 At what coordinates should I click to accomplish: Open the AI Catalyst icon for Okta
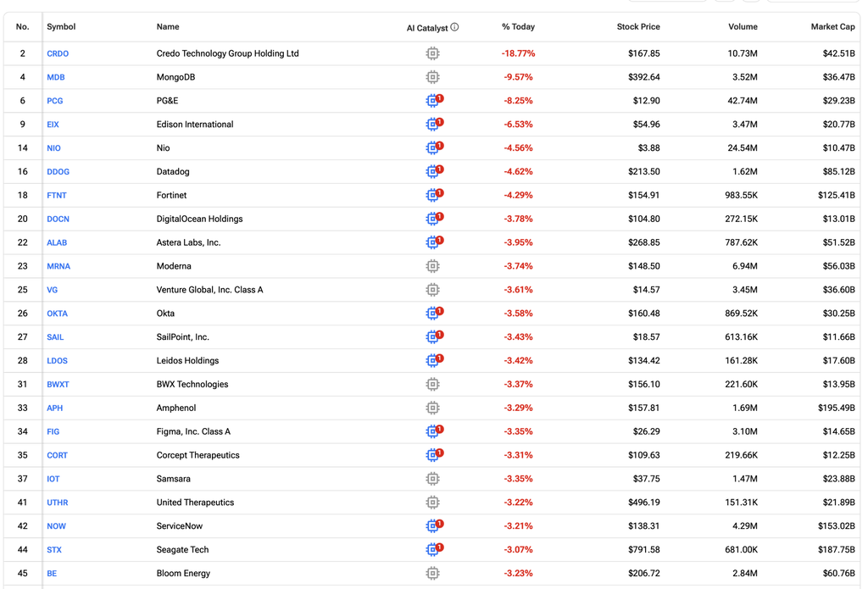tap(435, 313)
